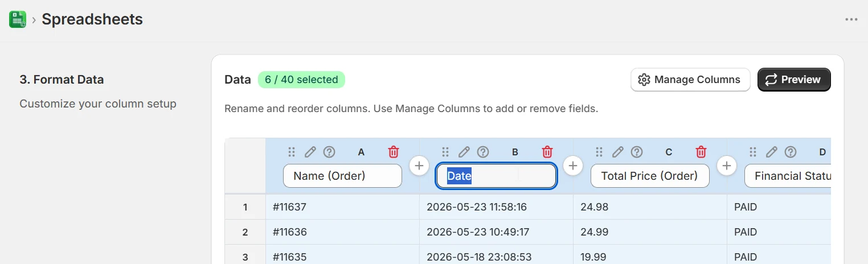Click row number 3 header

point(245,255)
